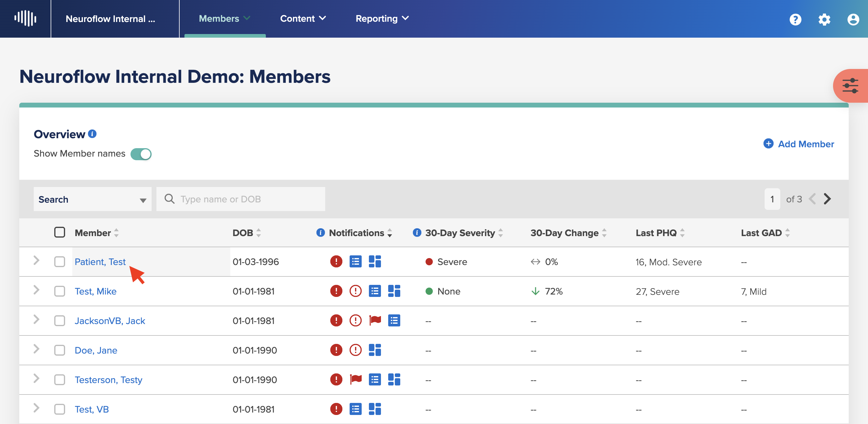Click the list icon for Testerson, Testy

[375, 379]
